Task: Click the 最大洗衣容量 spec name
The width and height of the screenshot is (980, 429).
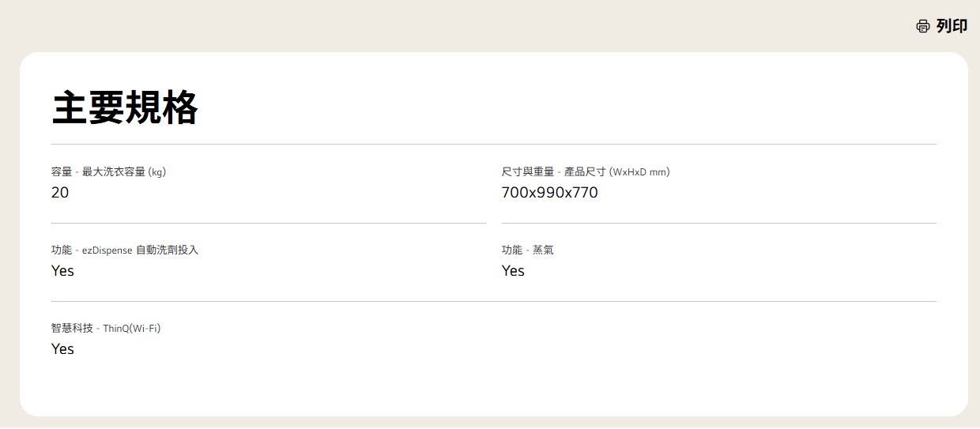Action: pos(113,171)
